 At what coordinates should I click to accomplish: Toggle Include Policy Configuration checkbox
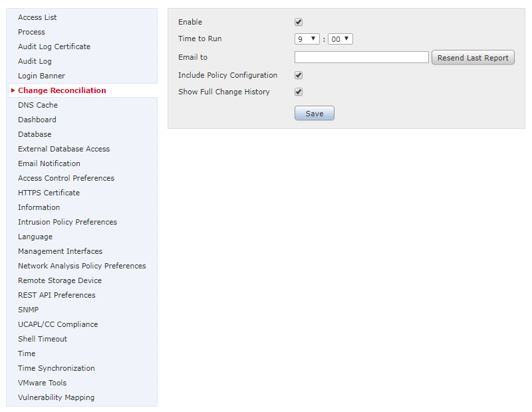point(299,75)
